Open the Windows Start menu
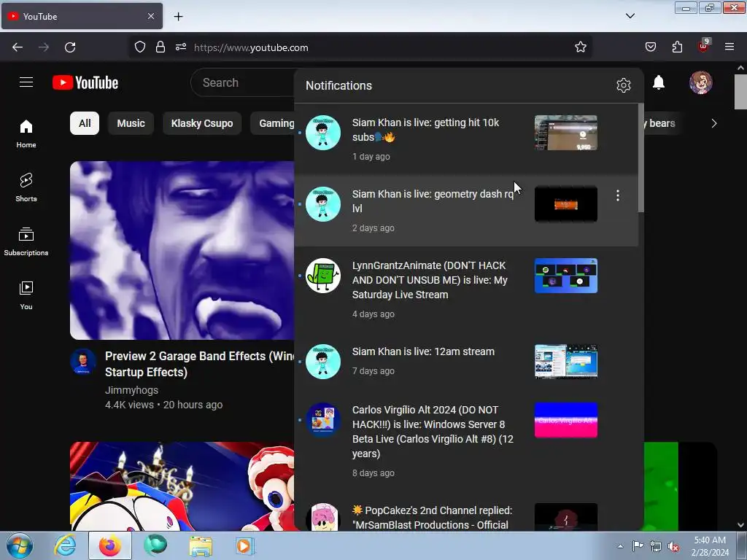This screenshot has height=560, width=747. [x=20, y=545]
